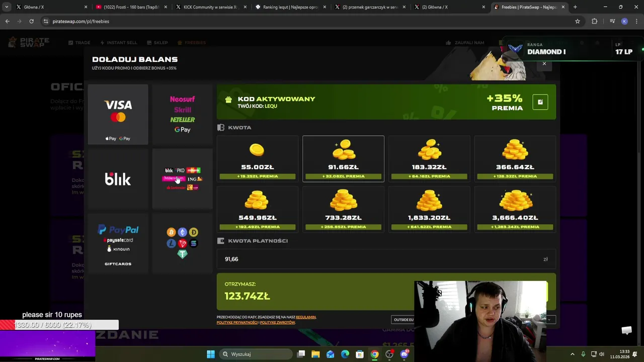Open the Trade menu item
Image resolution: width=644 pixels, height=362 pixels.
79,43
